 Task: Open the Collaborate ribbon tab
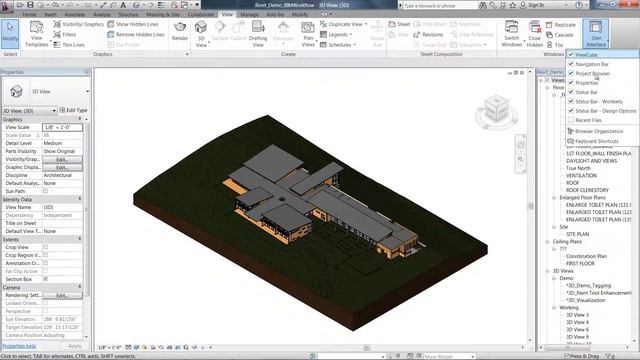coord(201,14)
